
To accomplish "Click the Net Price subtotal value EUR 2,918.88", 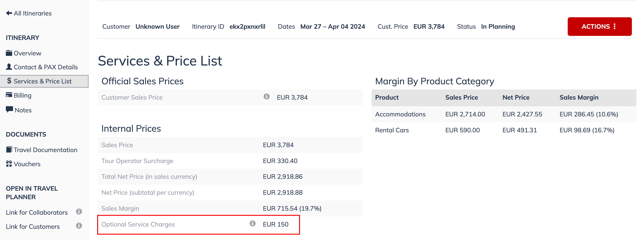I will click(283, 193).
